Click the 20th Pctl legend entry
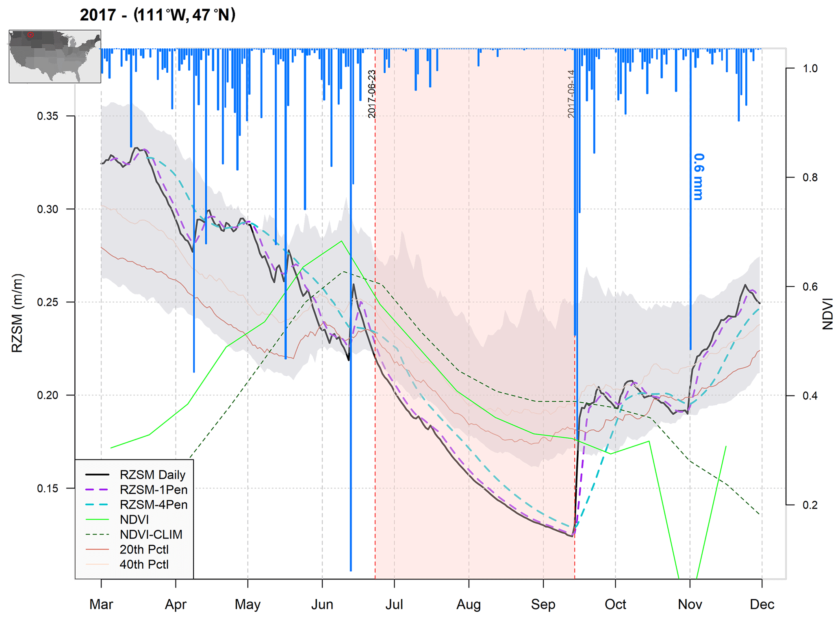 144,550
